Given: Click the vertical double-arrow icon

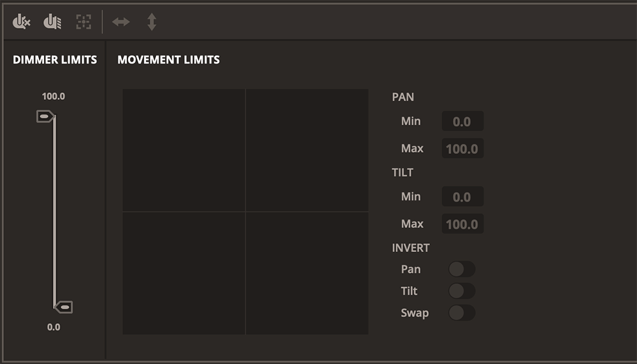Looking at the screenshot, I should coord(152,22).
